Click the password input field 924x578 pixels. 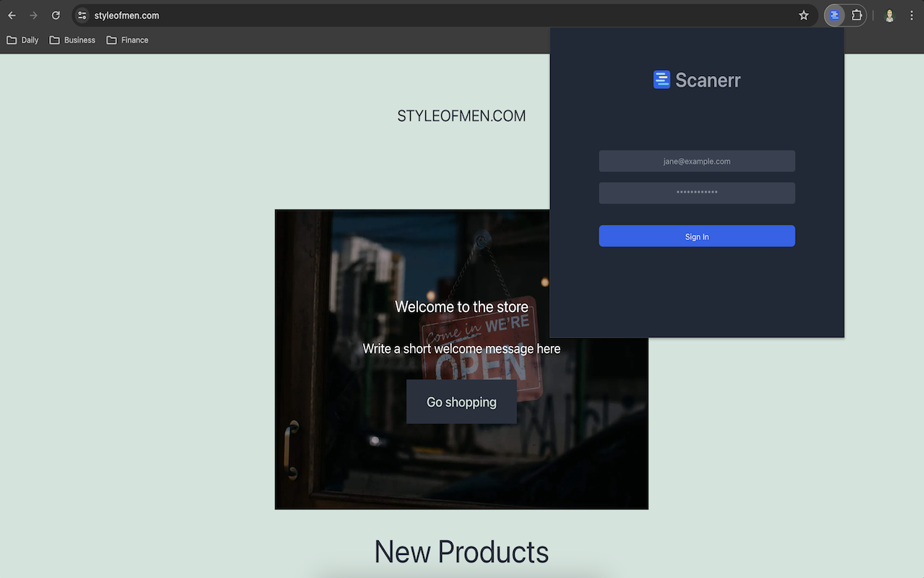697,193
